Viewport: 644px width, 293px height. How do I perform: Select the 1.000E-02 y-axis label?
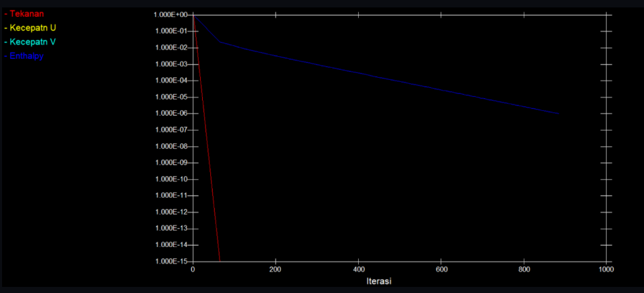coord(170,48)
